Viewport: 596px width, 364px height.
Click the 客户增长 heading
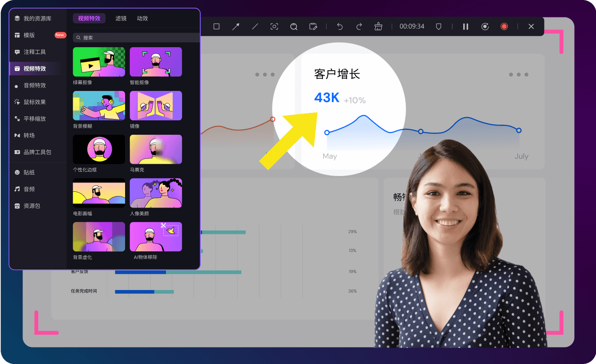coord(337,74)
